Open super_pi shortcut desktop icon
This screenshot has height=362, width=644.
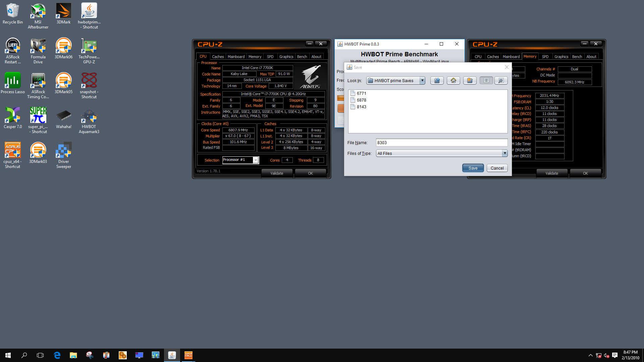(x=38, y=121)
